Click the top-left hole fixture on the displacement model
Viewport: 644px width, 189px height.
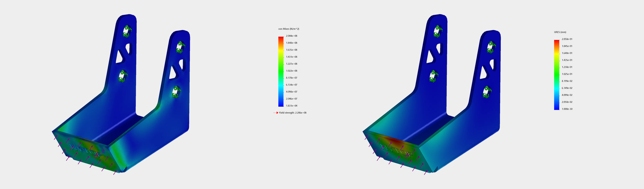(437, 31)
